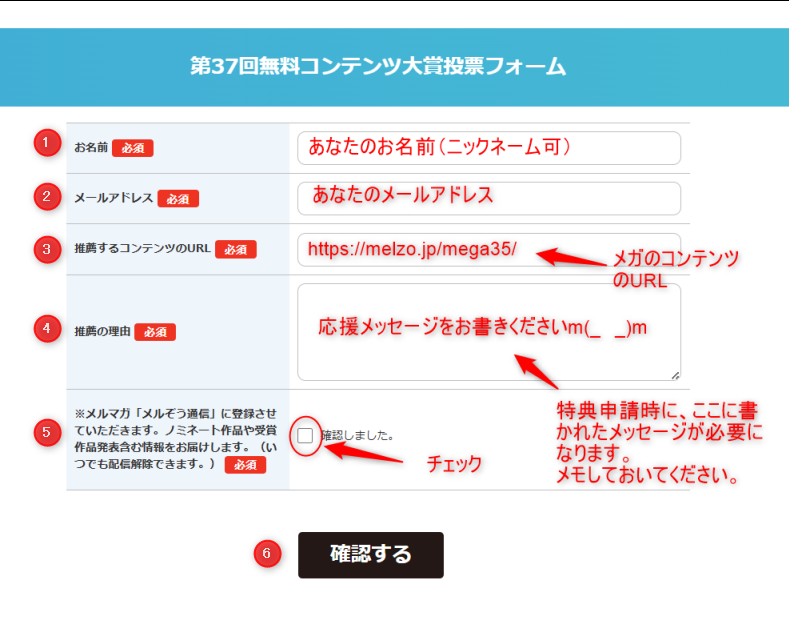The image size is (789, 636).
Task: Click the red number 5 circle marker
Action: pyautogui.click(x=46, y=432)
